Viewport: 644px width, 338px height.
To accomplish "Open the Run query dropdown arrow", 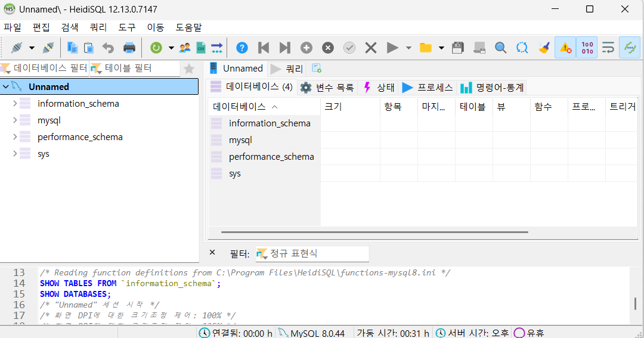I will point(408,48).
